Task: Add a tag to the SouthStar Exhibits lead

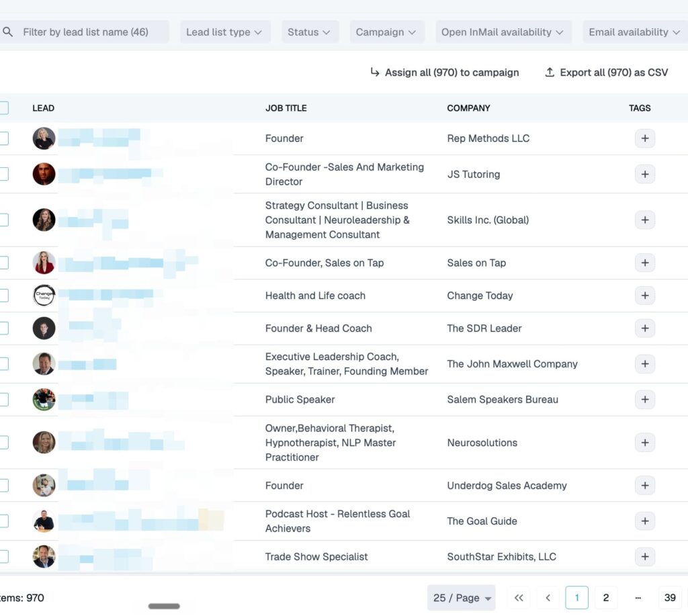Action: point(644,556)
